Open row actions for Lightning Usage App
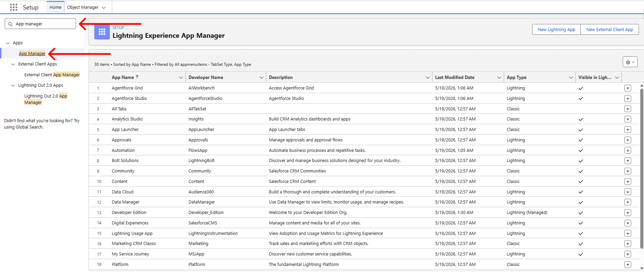 (x=628, y=234)
